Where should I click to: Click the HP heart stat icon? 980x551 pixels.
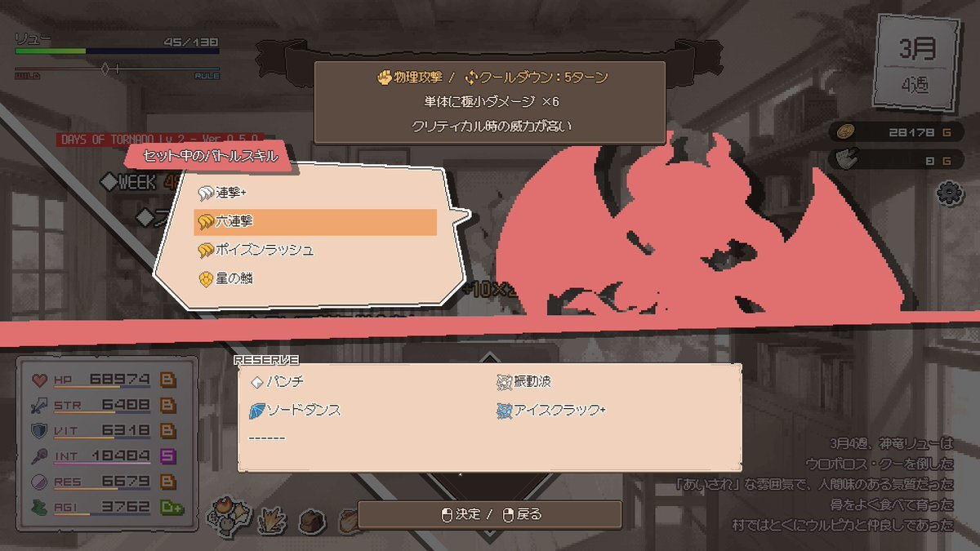coord(38,380)
